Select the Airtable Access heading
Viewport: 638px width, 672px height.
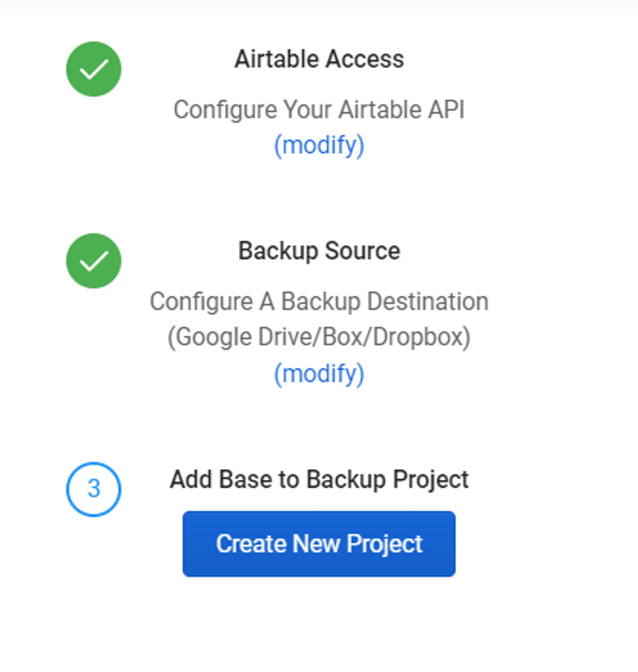319,59
